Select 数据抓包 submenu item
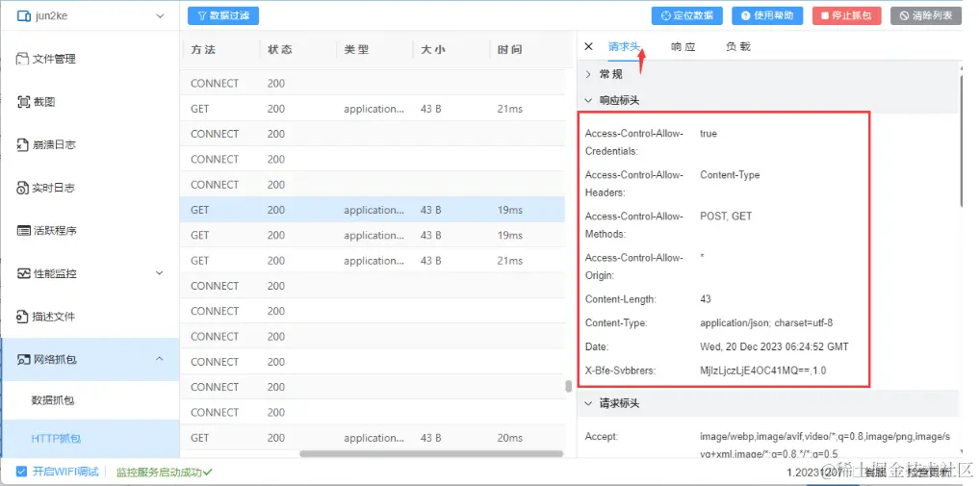 coord(90,399)
